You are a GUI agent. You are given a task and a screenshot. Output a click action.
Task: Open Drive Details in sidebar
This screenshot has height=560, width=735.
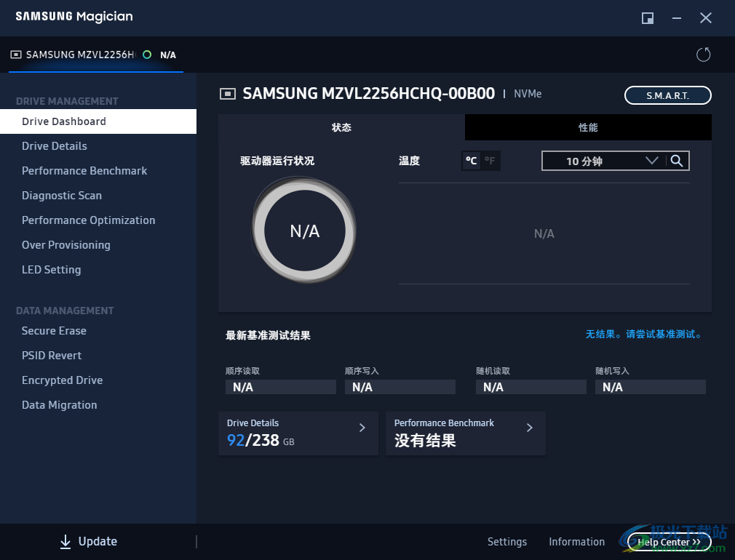pyautogui.click(x=98, y=146)
